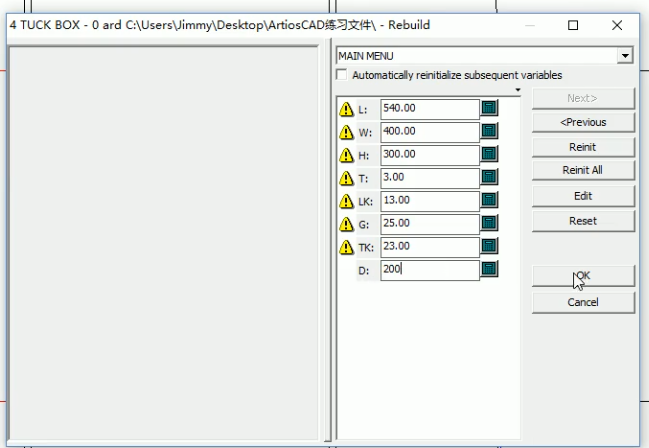Image resolution: width=649 pixels, height=448 pixels.
Task: Click into the D value input field
Action: pos(430,269)
